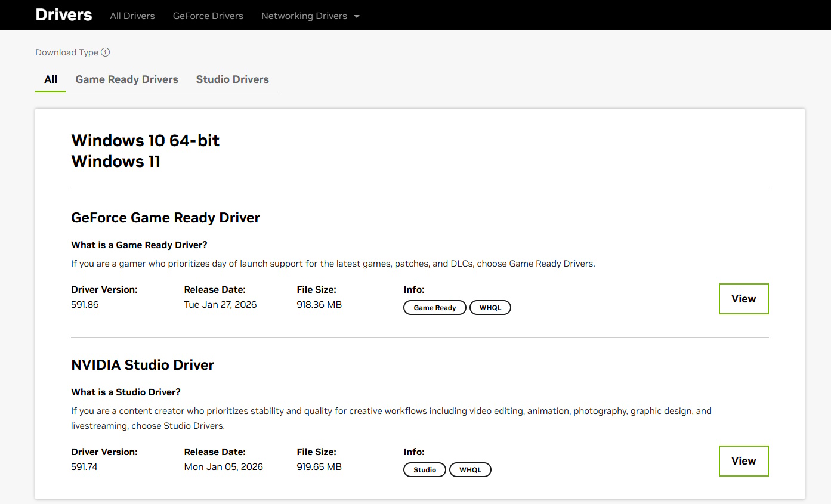The height and width of the screenshot is (504, 831).
Task: Click the GeForce Game Ready Driver heading
Action: pos(166,218)
